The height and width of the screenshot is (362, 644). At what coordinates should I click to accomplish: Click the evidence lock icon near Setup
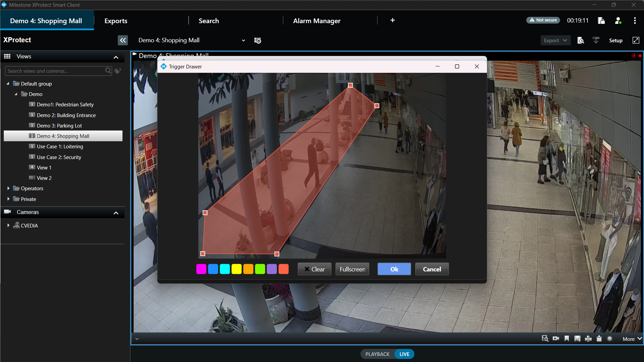(x=596, y=40)
